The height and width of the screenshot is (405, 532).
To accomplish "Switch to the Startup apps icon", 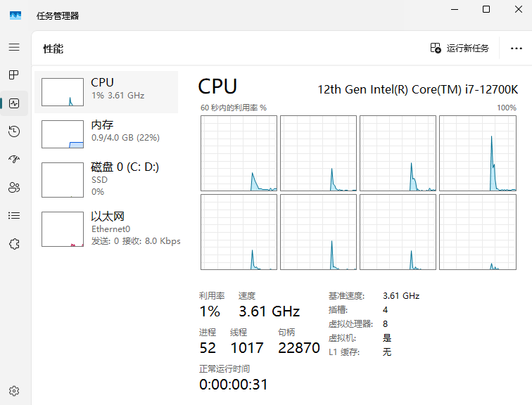I will tap(14, 160).
